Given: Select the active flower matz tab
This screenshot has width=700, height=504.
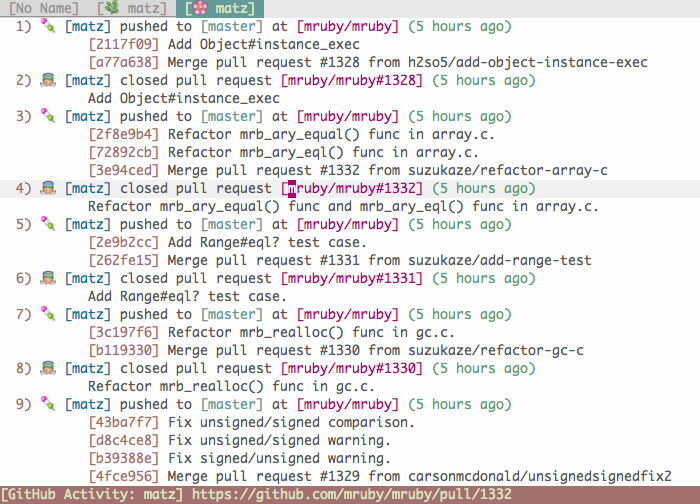Looking at the screenshot, I should [x=220, y=8].
